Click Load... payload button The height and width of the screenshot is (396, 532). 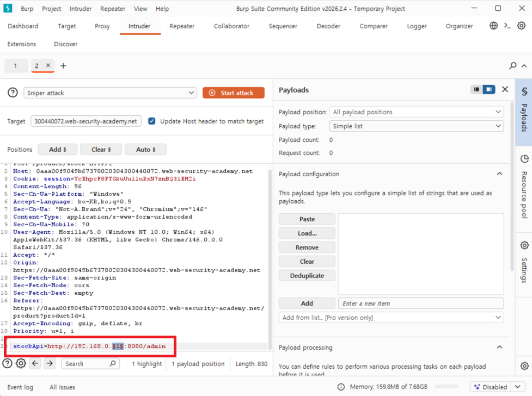(x=307, y=233)
